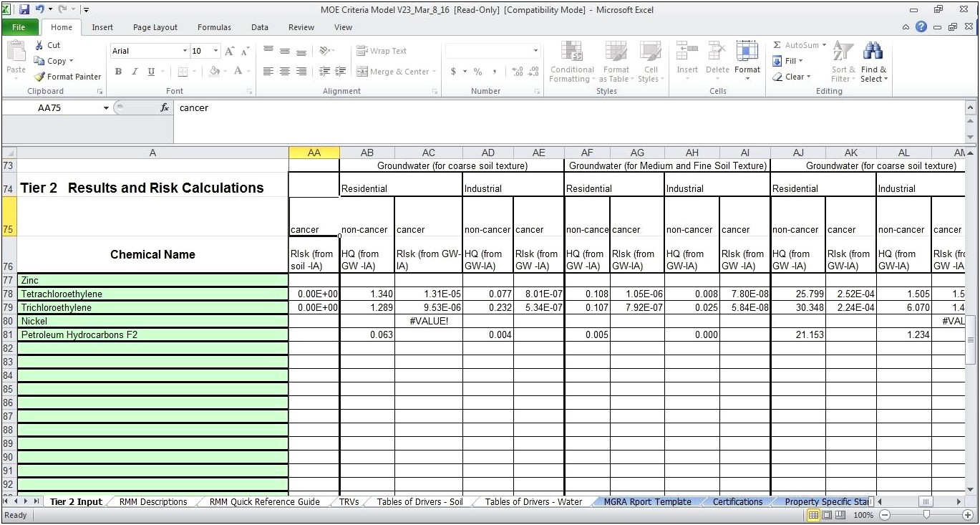The height and width of the screenshot is (525, 980).
Task: Cut the selected cell content
Action: pos(48,45)
